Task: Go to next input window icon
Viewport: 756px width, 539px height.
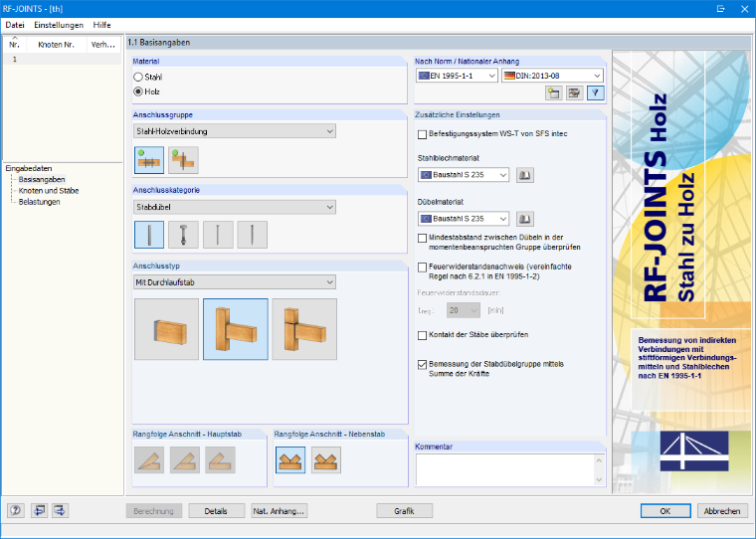Action: point(61,510)
